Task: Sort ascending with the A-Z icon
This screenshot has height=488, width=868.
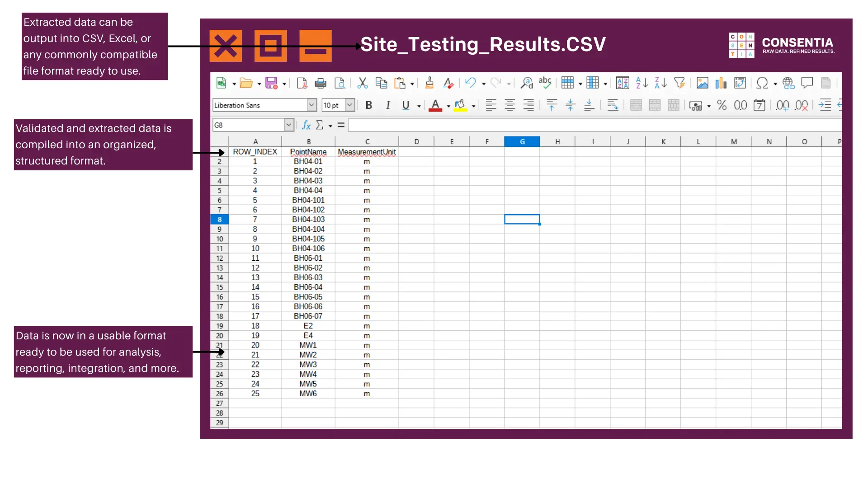Action: tap(642, 83)
